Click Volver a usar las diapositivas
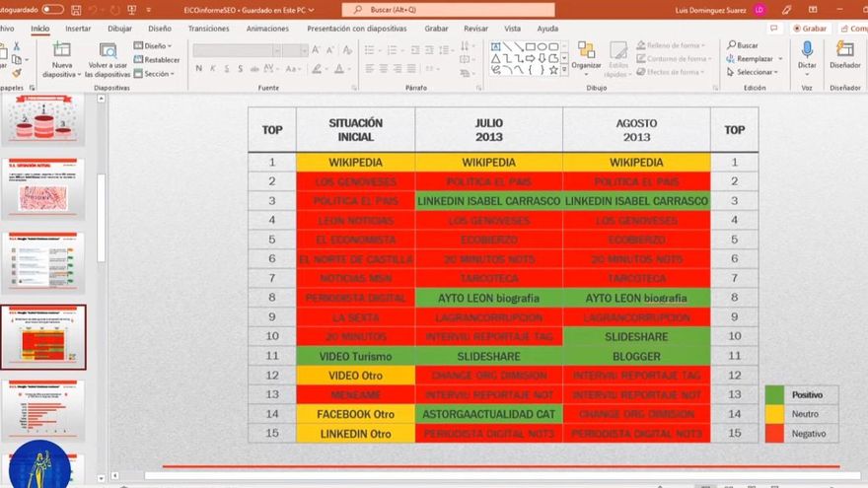Viewport: 868px width, 488px height. [108, 59]
